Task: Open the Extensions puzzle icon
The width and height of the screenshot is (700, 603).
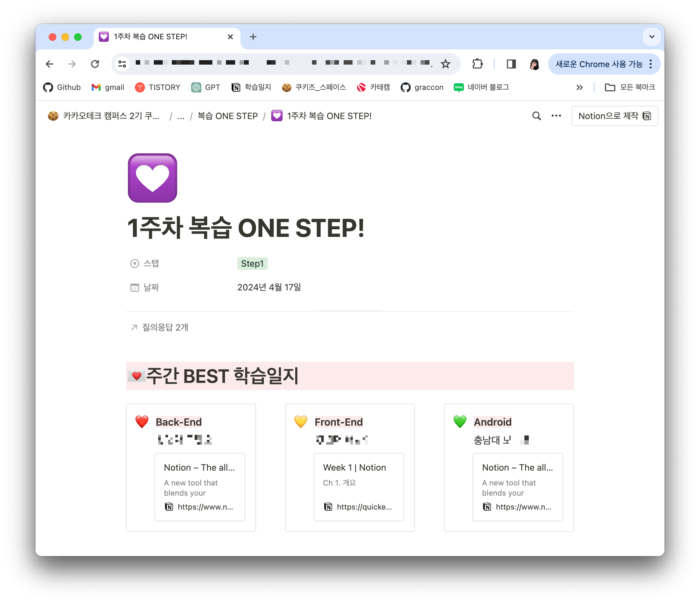Action: [x=477, y=64]
